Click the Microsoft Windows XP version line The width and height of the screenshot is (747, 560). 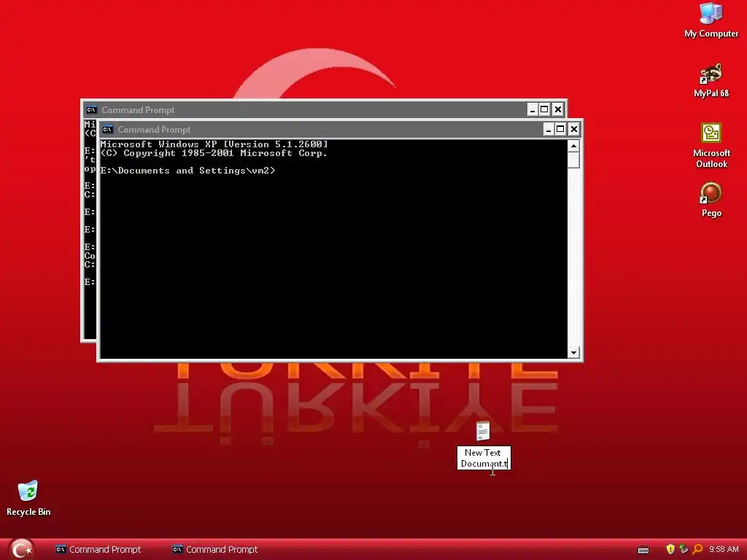214,144
